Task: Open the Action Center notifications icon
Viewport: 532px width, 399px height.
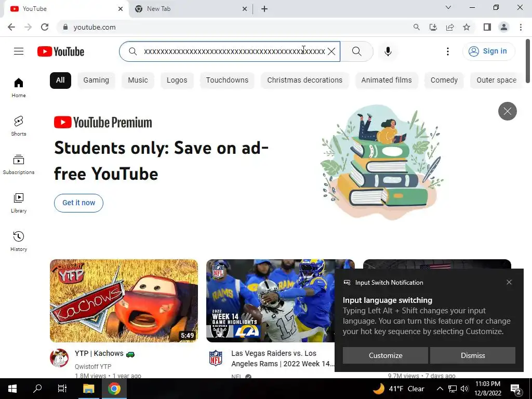Action: pyautogui.click(x=516, y=389)
